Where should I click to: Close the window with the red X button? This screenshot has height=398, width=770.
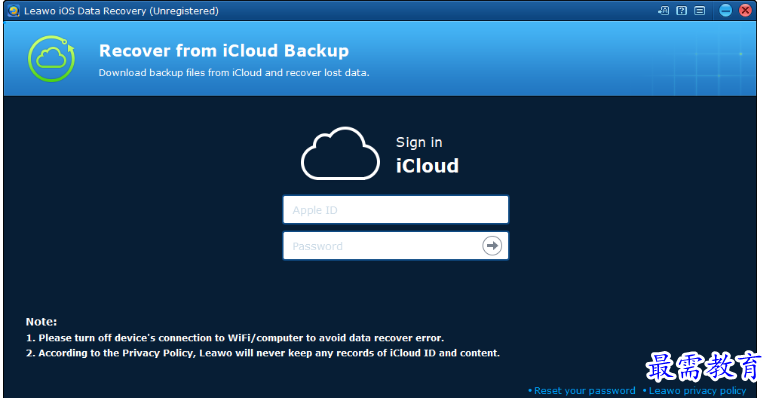[x=745, y=10]
